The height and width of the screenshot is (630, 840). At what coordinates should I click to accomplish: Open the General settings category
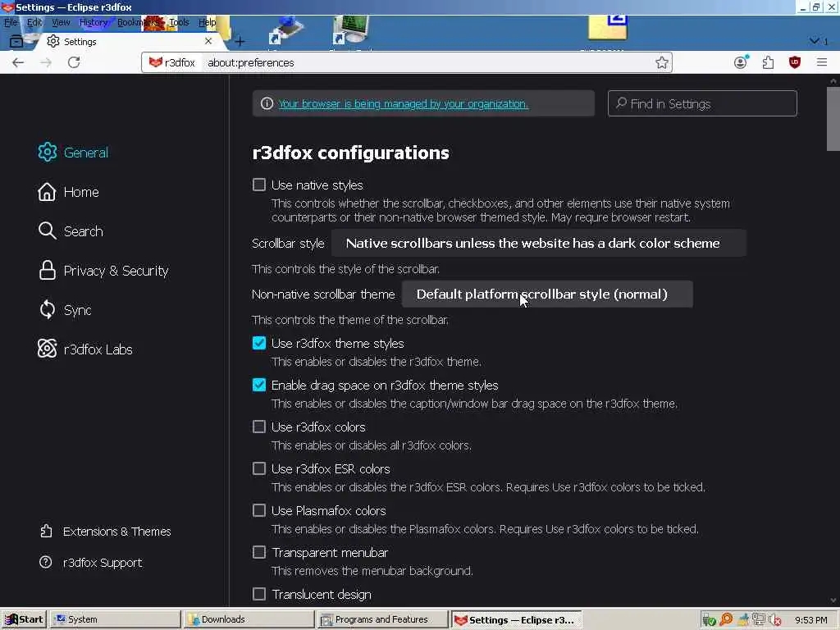tap(73, 153)
